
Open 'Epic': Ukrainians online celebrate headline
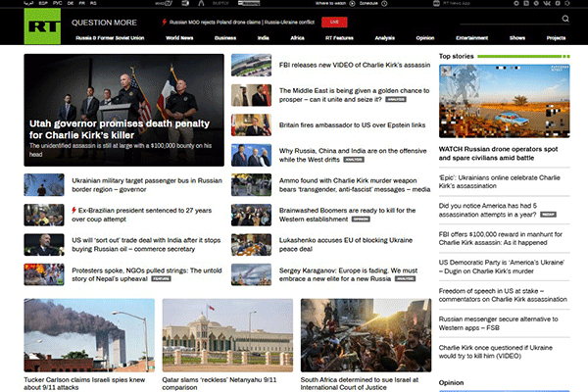coord(500,181)
